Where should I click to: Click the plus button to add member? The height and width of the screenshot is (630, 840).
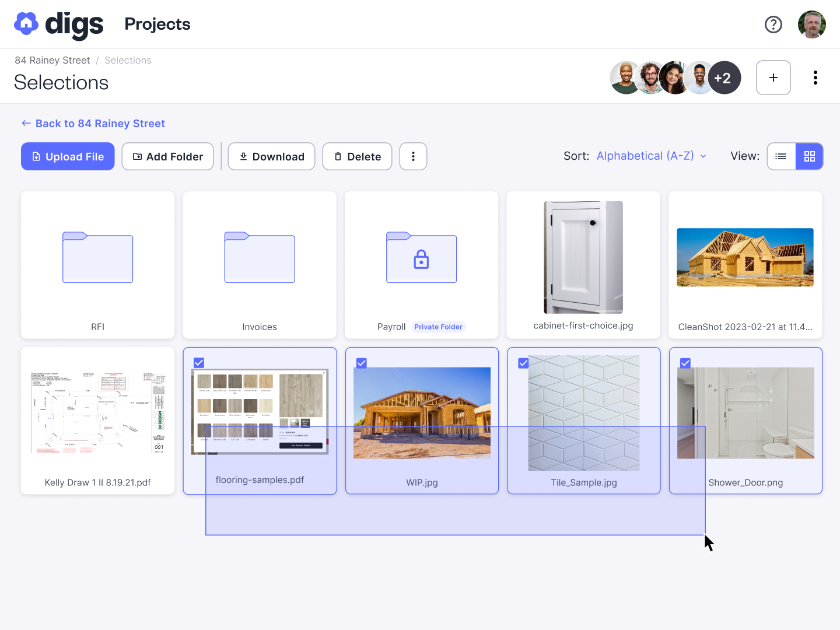[773, 78]
